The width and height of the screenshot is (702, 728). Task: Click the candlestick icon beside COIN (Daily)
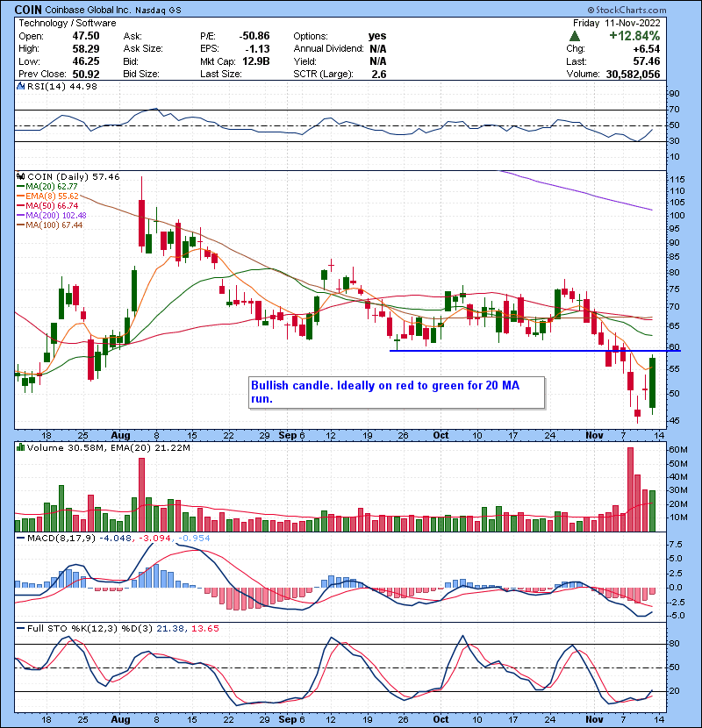(20, 176)
